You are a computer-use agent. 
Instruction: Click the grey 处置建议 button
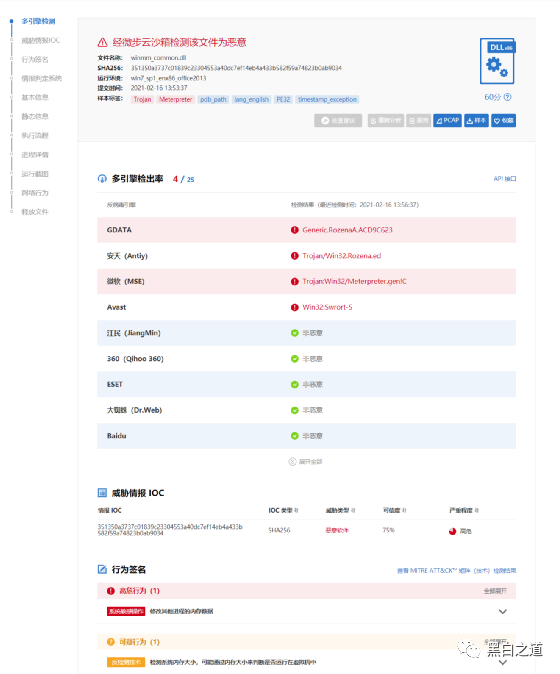(x=338, y=121)
